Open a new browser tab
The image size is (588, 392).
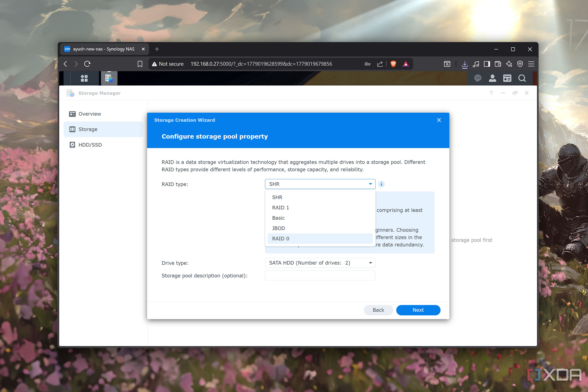pyautogui.click(x=157, y=49)
